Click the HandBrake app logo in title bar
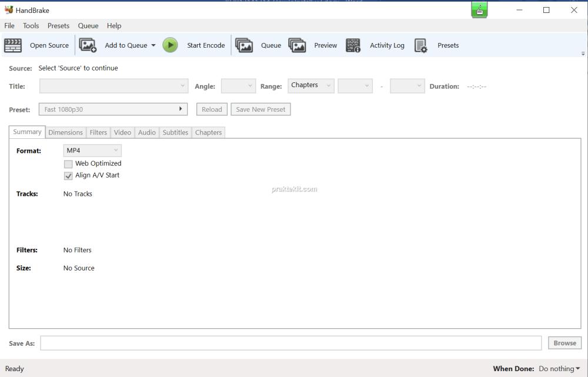 point(9,10)
